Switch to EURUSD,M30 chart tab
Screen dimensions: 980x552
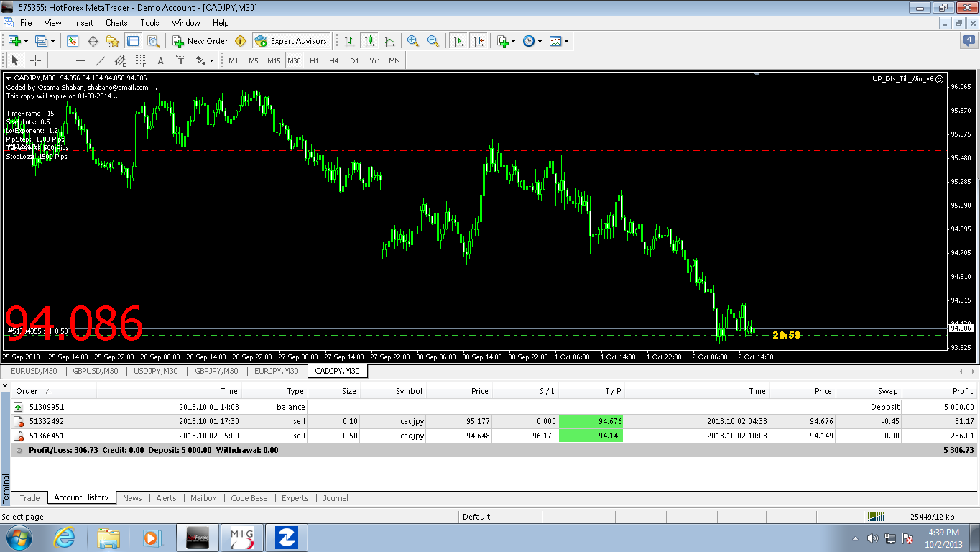click(x=34, y=371)
